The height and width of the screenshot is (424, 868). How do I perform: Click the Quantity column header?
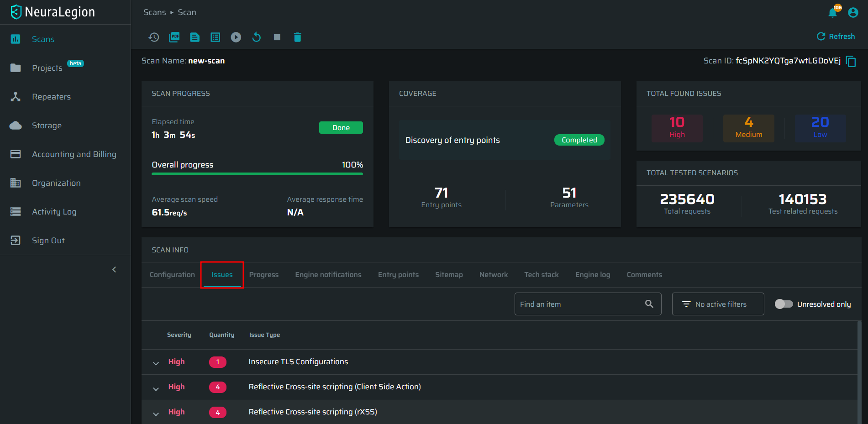[x=221, y=335]
